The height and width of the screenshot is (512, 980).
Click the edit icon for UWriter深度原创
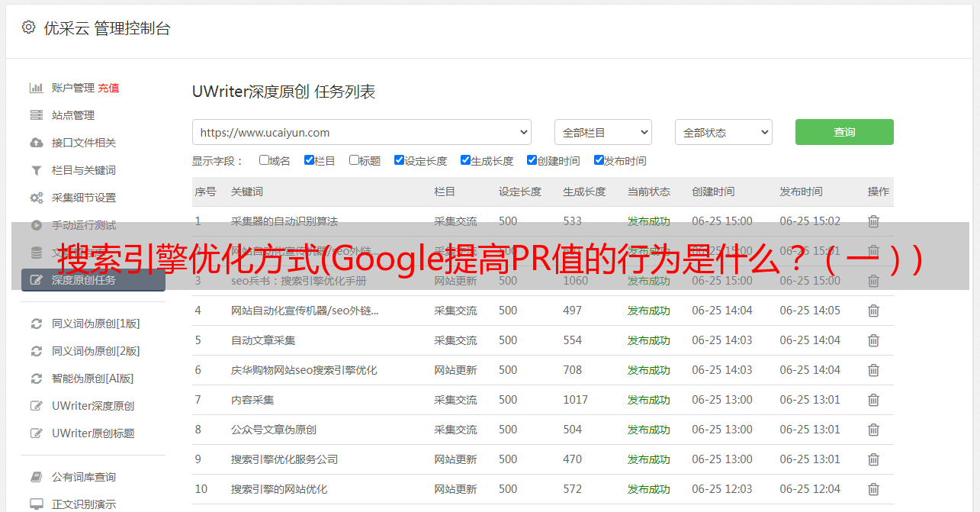pos(36,406)
